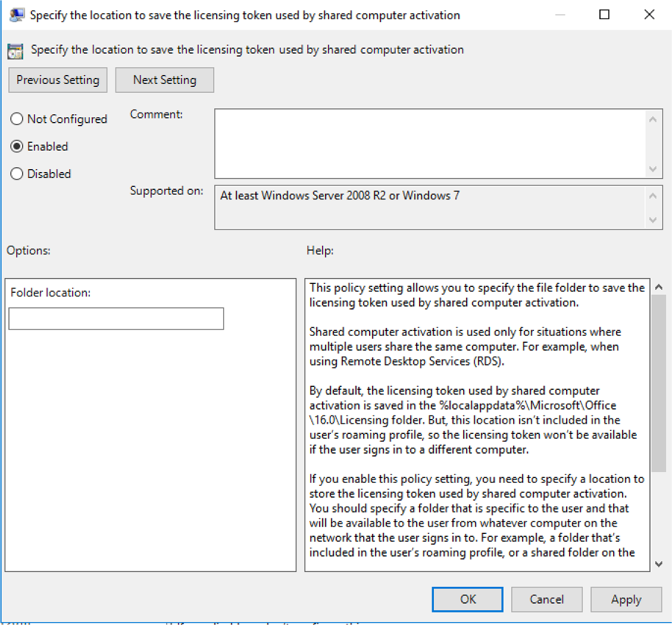
Task: Click the Comment box scroll down arrow
Action: point(653,168)
